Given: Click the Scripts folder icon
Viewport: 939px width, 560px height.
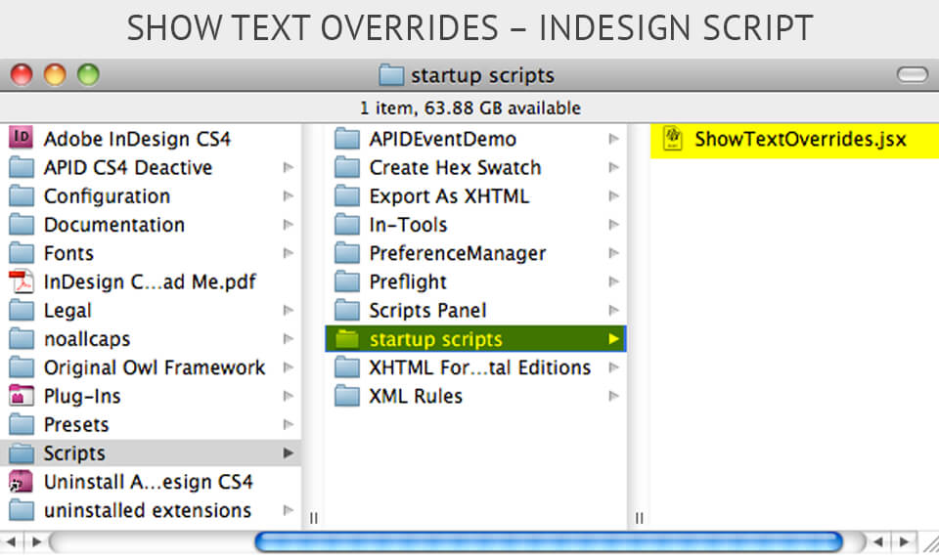Looking at the screenshot, I should [x=22, y=452].
